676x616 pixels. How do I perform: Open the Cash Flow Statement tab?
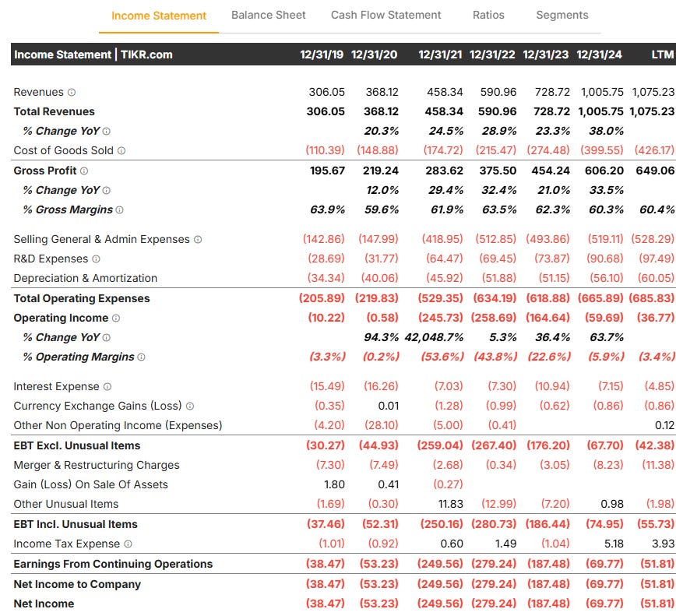(386, 15)
